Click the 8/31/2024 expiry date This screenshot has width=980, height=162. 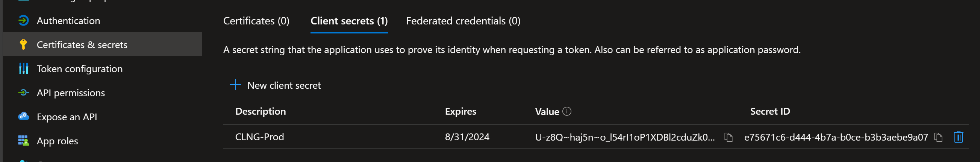click(467, 137)
